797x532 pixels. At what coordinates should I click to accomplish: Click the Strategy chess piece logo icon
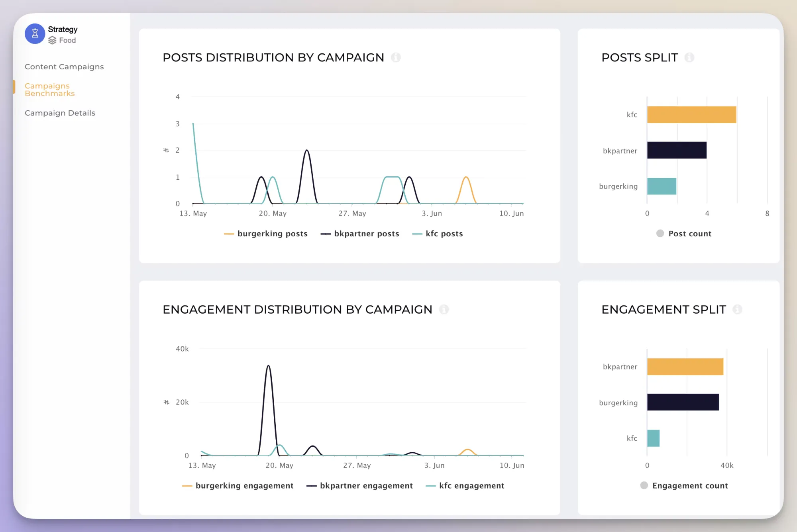(35, 33)
